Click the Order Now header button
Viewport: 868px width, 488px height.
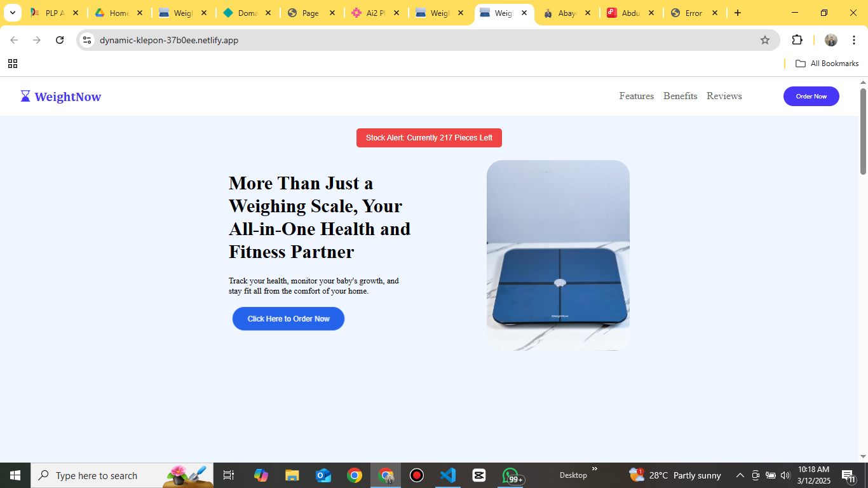811,97
